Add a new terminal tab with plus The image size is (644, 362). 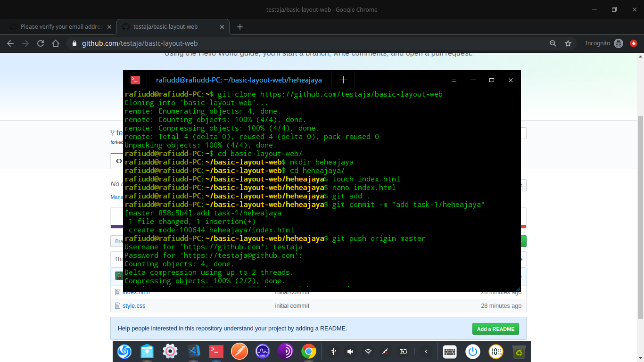coord(343,80)
